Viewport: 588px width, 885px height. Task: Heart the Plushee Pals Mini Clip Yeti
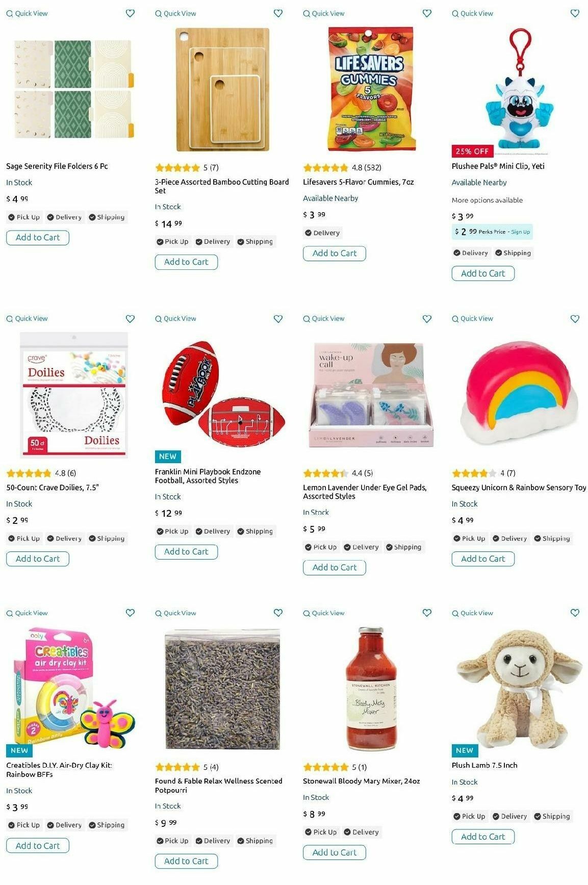pos(575,13)
